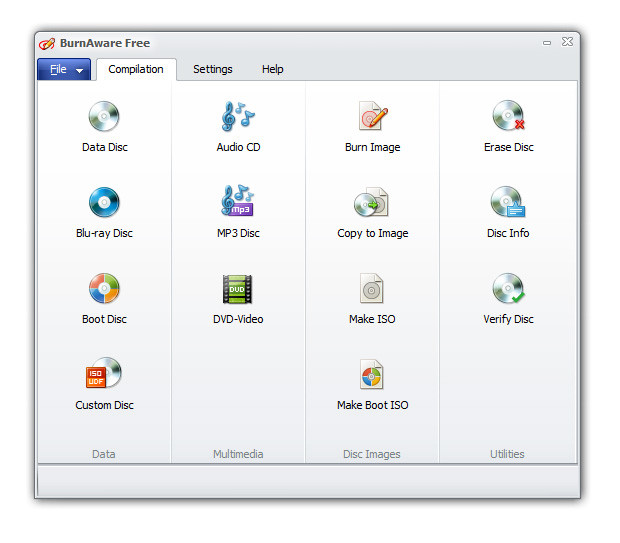Screen dimensions: 620x543
Task: Launch the DVD-Video tool
Action: 237,289
